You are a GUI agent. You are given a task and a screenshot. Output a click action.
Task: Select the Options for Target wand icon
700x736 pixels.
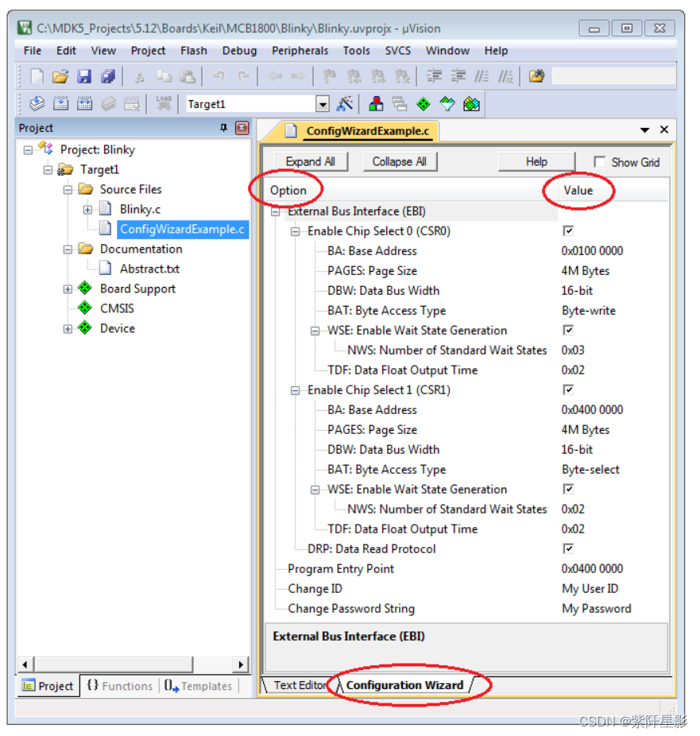tap(346, 103)
